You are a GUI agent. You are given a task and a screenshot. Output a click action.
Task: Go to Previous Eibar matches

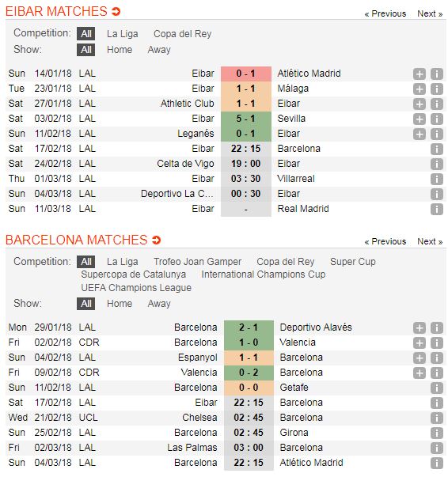pos(385,13)
